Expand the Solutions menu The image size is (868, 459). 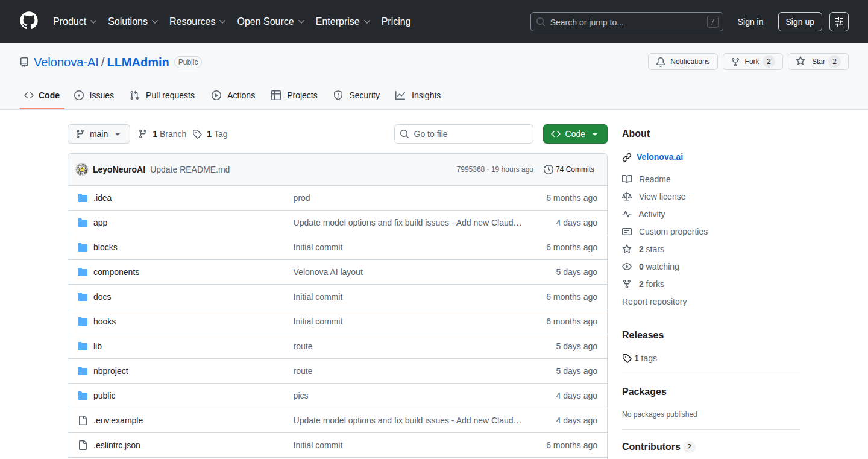133,22
